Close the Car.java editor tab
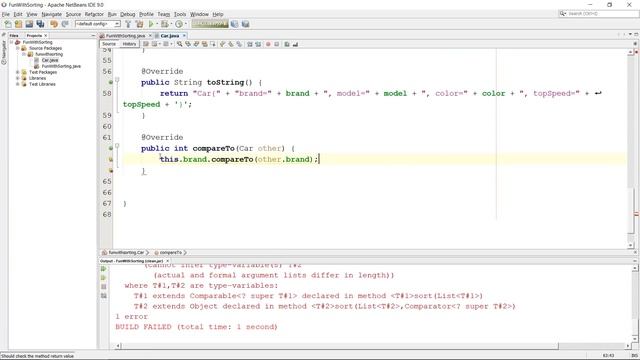The height and width of the screenshot is (360, 640). tap(184, 36)
